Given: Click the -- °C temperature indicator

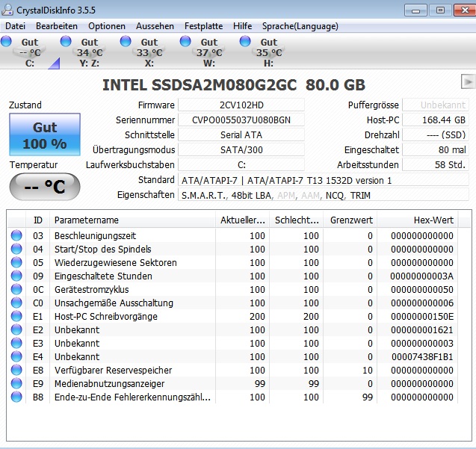Looking at the screenshot, I should (45, 187).
